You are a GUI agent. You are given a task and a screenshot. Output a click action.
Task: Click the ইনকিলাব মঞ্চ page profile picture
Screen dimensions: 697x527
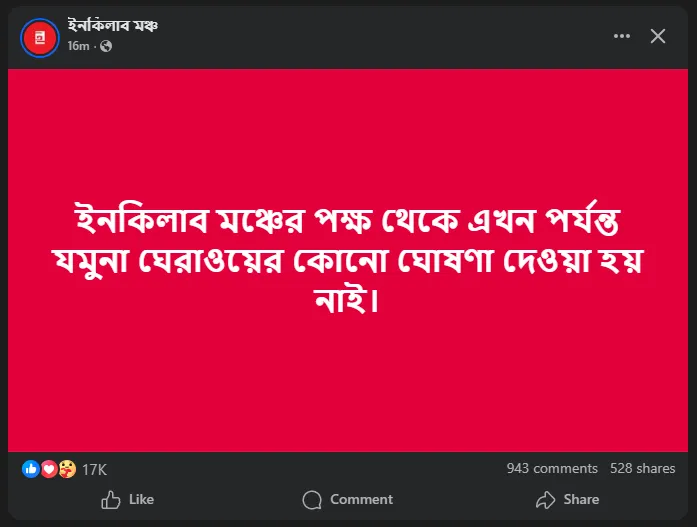[x=40, y=37]
